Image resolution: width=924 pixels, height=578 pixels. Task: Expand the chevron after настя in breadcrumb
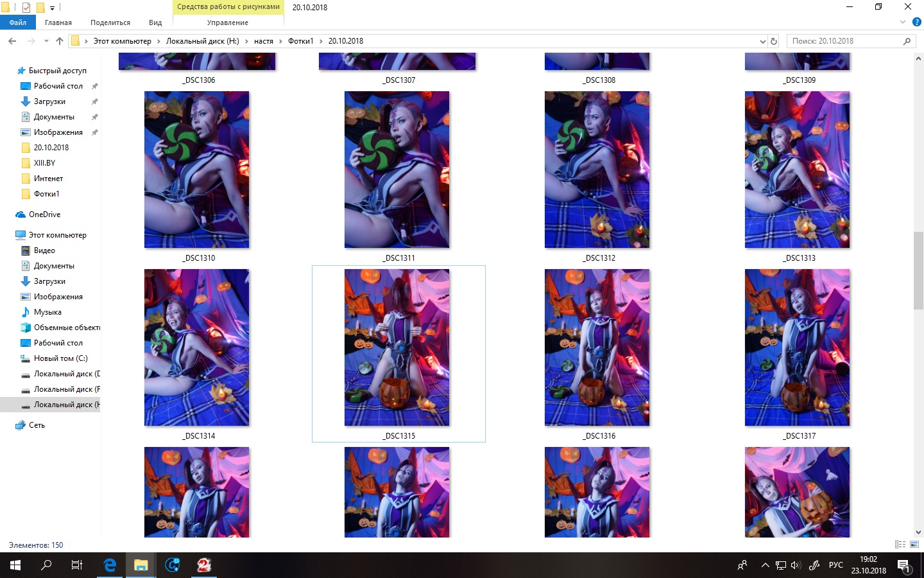(x=280, y=41)
